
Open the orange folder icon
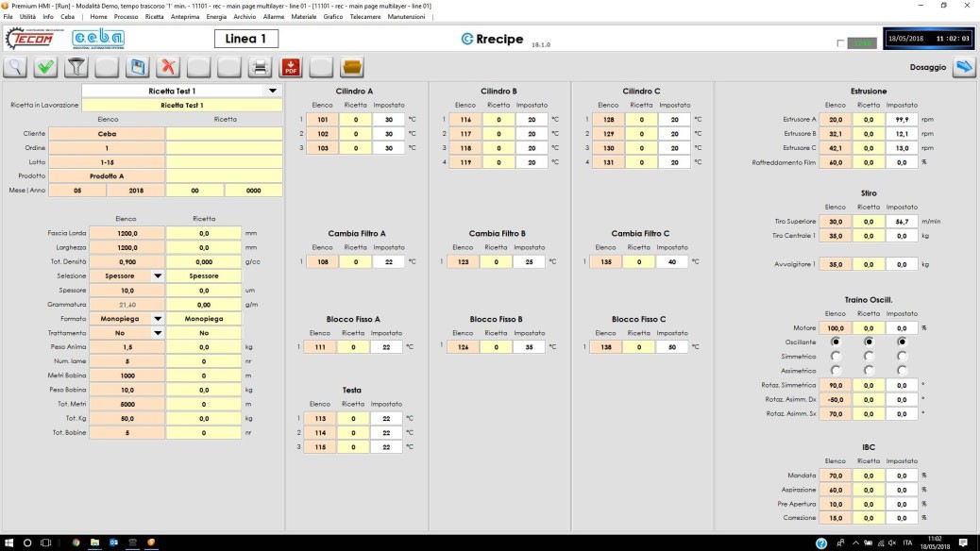pos(352,67)
